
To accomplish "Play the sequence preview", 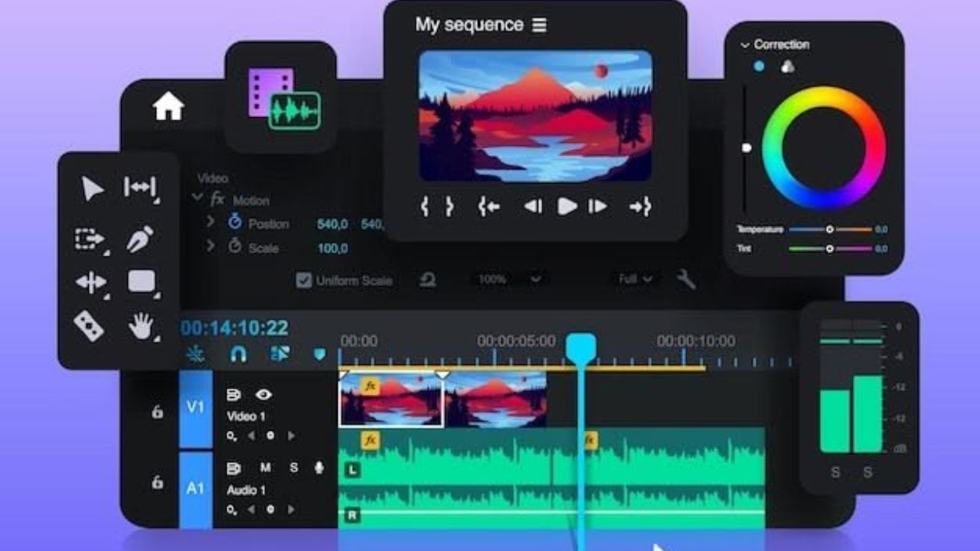I will [567, 206].
